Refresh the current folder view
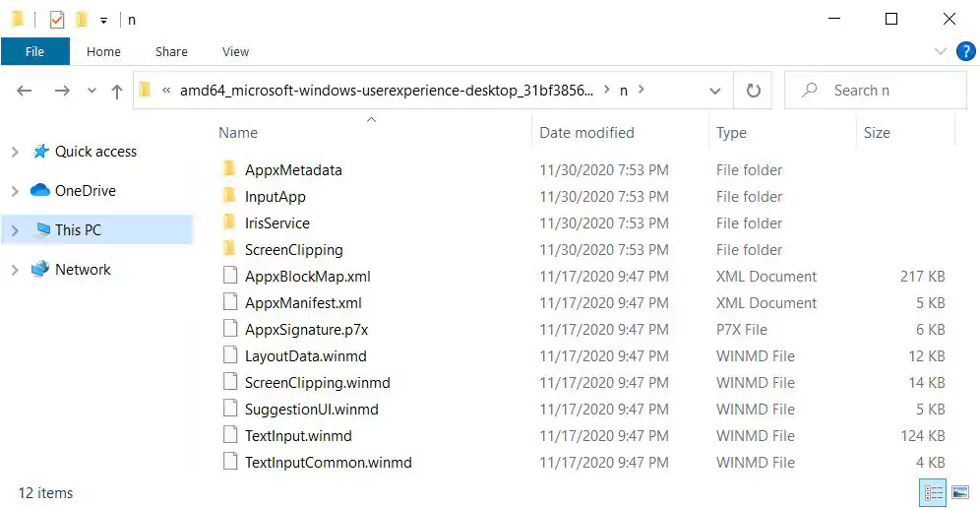980x508 pixels. [x=753, y=91]
